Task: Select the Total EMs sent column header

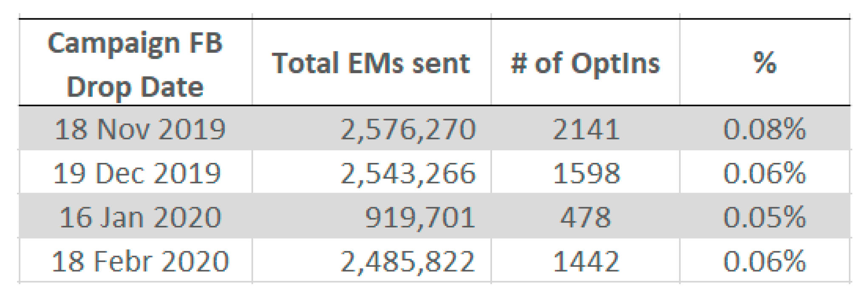Action: [x=371, y=63]
